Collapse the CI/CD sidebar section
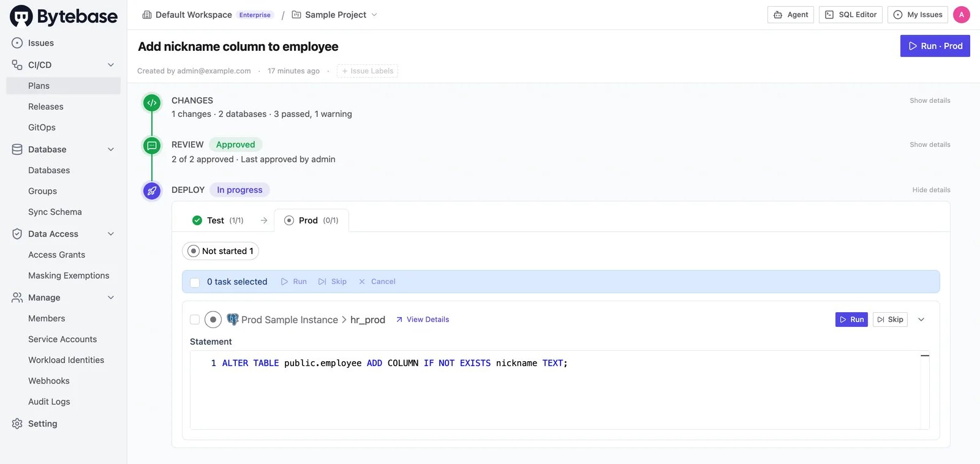The image size is (980, 464). (x=111, y=65)
